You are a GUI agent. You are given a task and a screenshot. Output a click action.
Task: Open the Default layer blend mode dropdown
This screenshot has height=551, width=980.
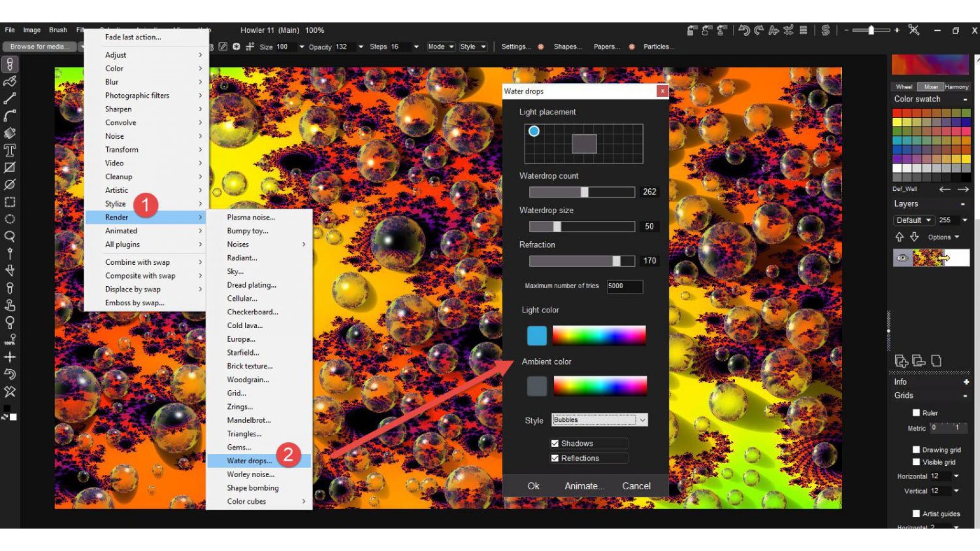[914, 220]
